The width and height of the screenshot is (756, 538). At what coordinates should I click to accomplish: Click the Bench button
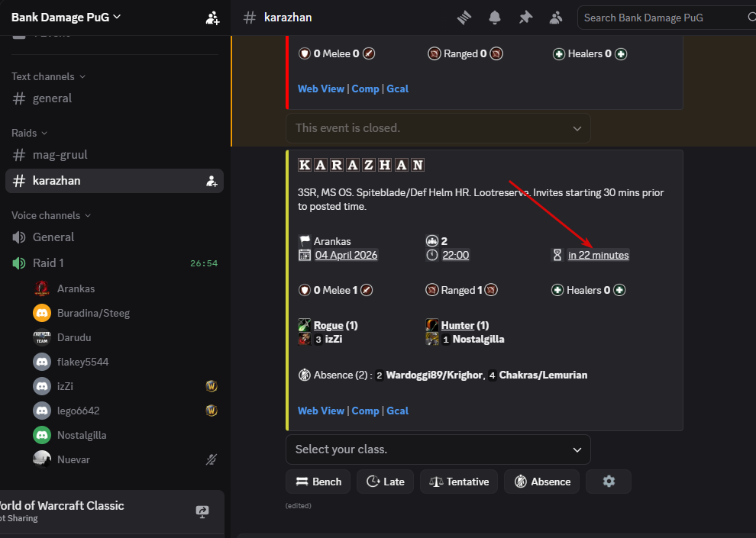(318, 482)
